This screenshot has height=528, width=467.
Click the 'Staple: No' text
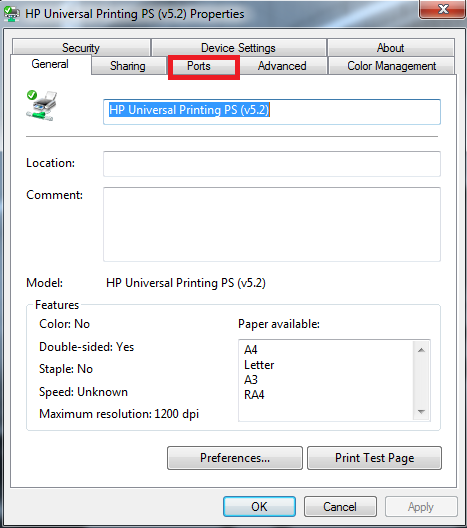(x=66, y=369)
